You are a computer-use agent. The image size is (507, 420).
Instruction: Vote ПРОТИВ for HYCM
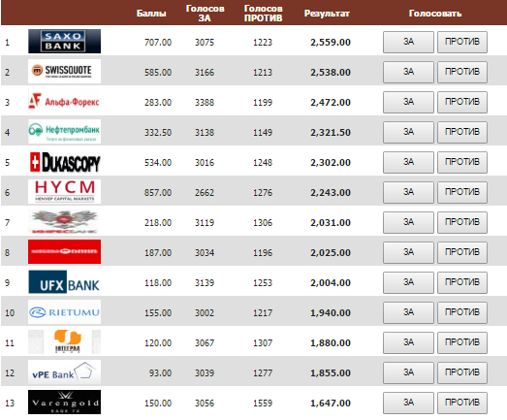coord(462,192)
